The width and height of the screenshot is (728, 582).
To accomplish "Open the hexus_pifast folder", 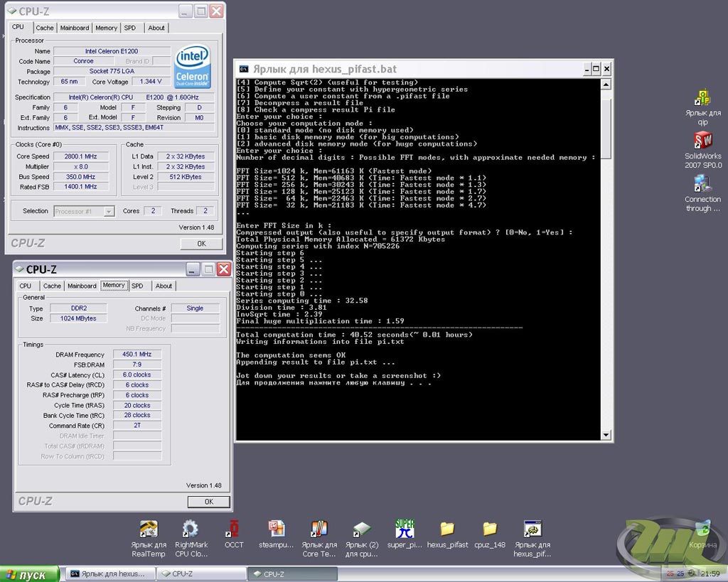I will pos(447,529).
